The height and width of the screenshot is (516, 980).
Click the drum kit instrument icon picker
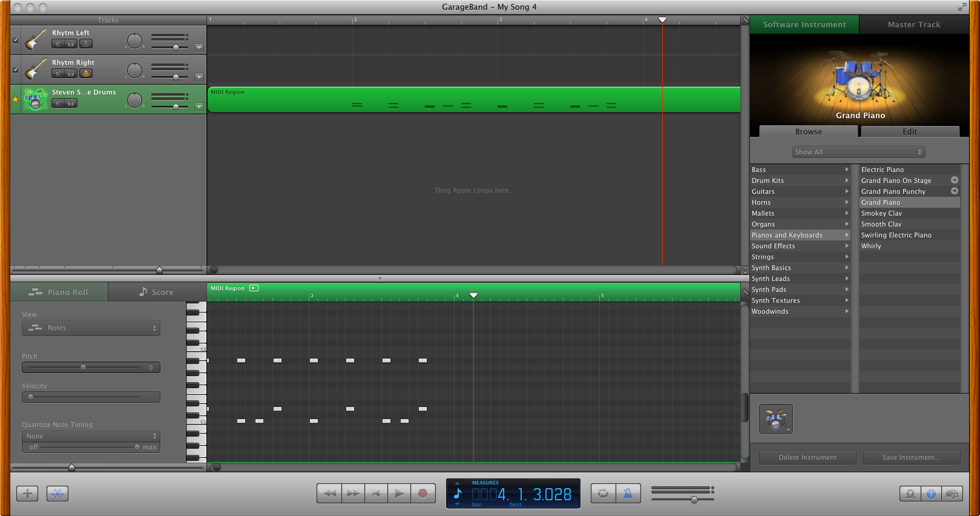click(x=776, y=419)
